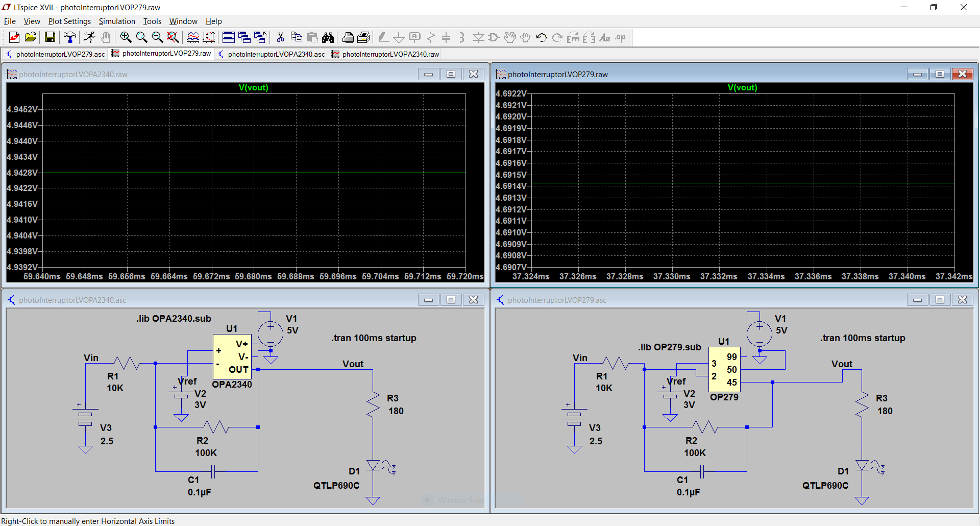Select plain magnifier pan icon
Image resolution: width=980 pixels, height=526 pixels.
[141, 37]
